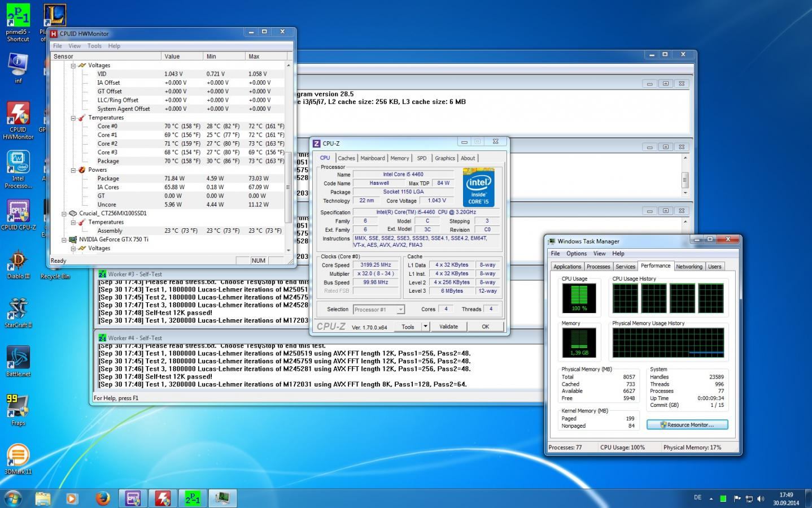Click the League of Legends desktop icon
The width and height of the screenshot is (812, 508).
tap(54, 16)
